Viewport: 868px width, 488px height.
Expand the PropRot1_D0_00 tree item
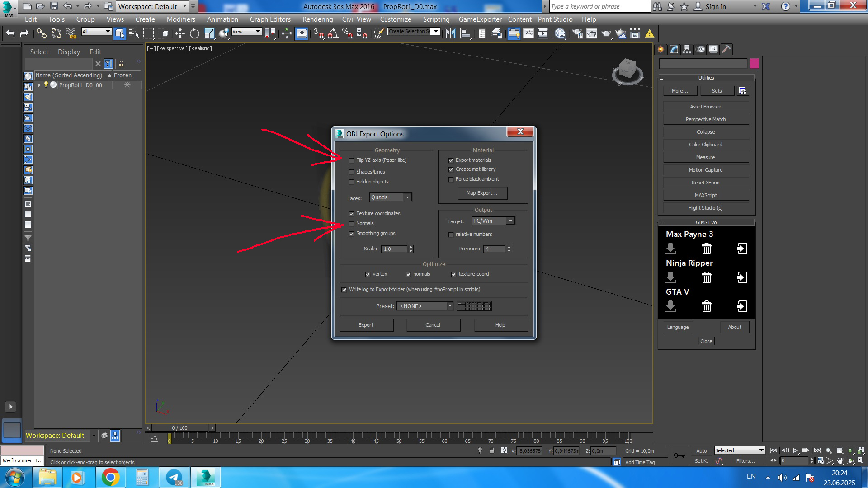39,85
